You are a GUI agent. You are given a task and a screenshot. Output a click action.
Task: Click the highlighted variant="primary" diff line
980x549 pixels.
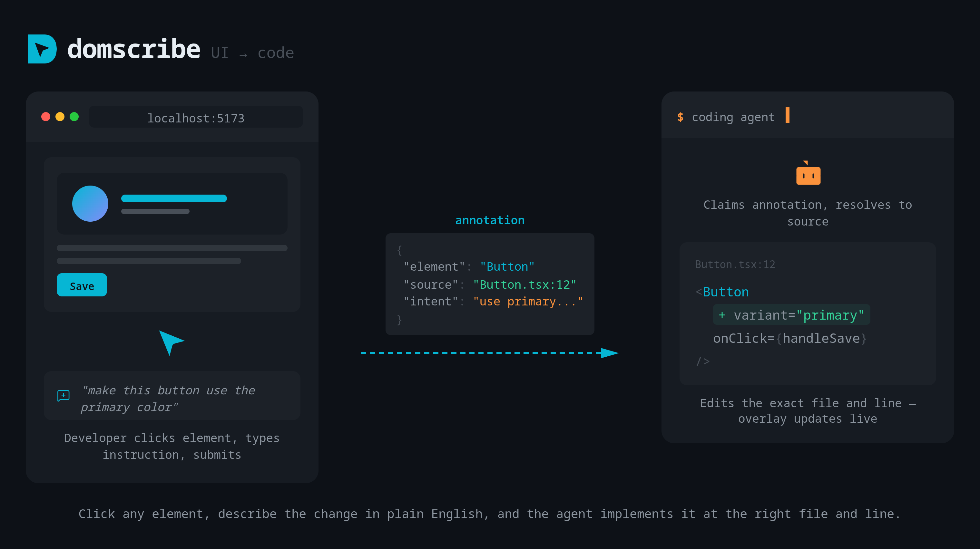(x=791, y=315)
